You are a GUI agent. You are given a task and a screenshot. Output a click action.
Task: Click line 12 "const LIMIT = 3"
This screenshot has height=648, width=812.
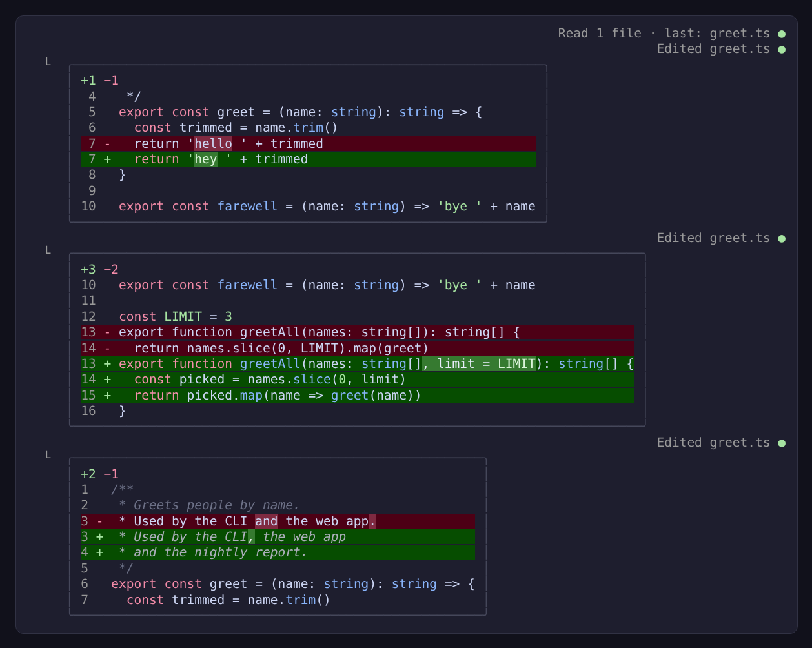click(x=176, y=316)
